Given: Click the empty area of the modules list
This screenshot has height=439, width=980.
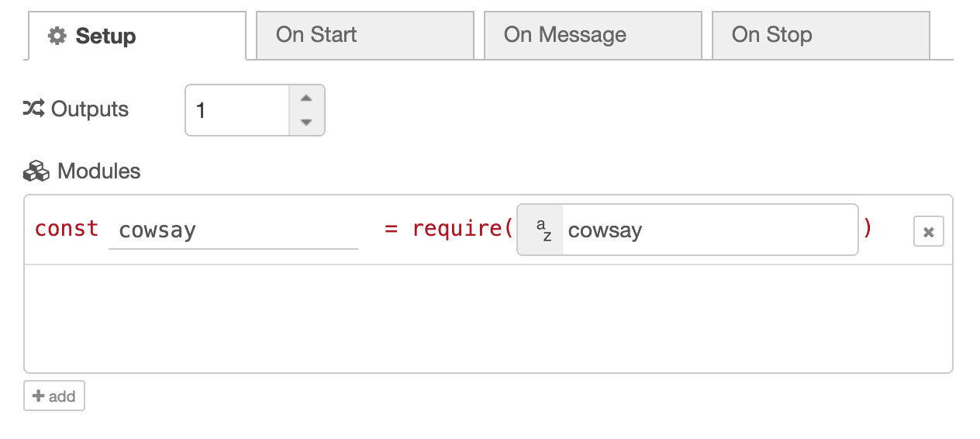Looking at the screenshot, I should click(x=488, y=318).
